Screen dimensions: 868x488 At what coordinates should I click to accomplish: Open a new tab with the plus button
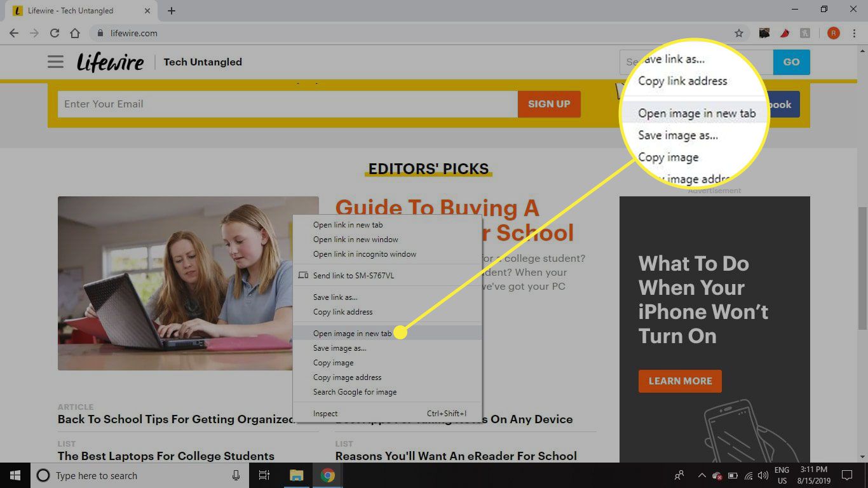[172, 11]
